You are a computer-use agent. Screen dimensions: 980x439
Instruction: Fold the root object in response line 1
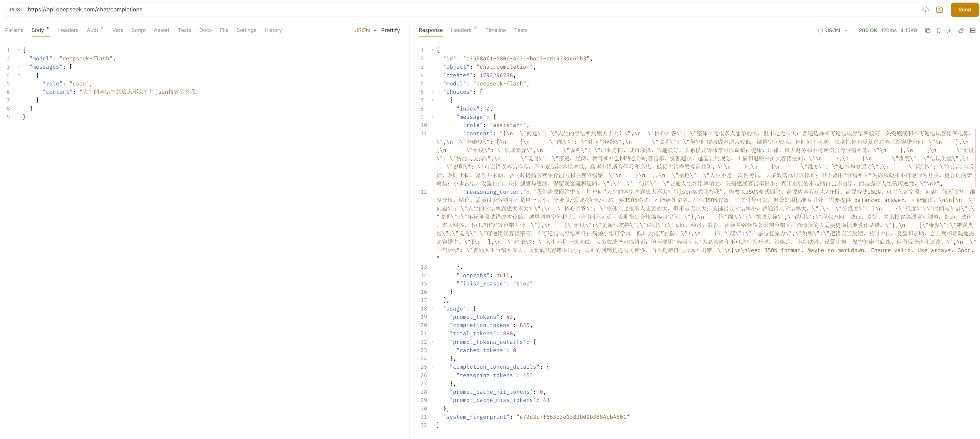click(x=433, y=50)
